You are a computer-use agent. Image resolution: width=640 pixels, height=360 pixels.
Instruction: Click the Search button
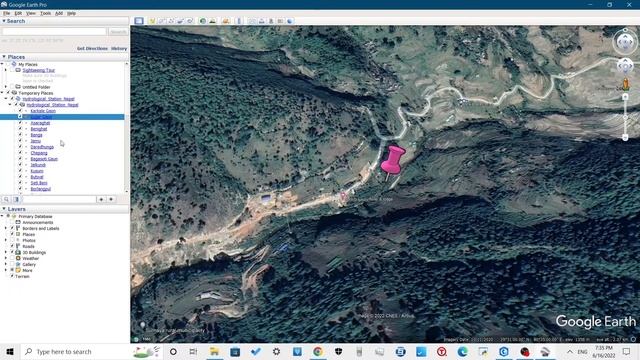pyautogui.click(x=118, y=31)
